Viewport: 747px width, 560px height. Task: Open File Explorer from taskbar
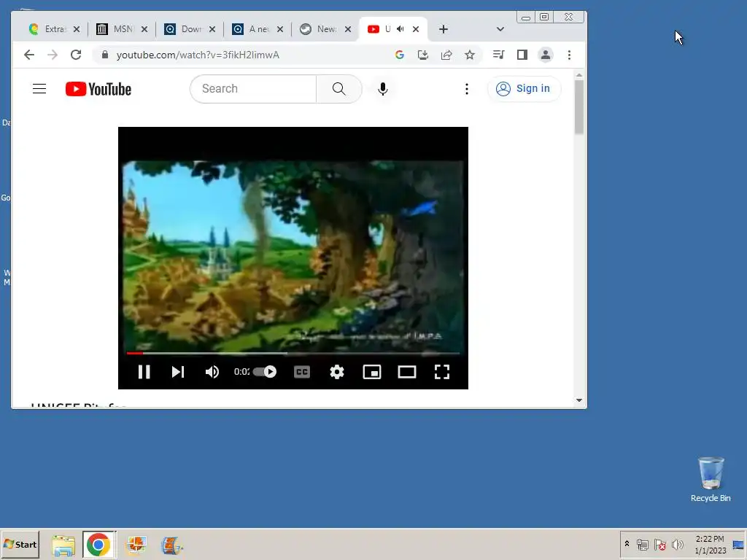[x=63, y=545]
